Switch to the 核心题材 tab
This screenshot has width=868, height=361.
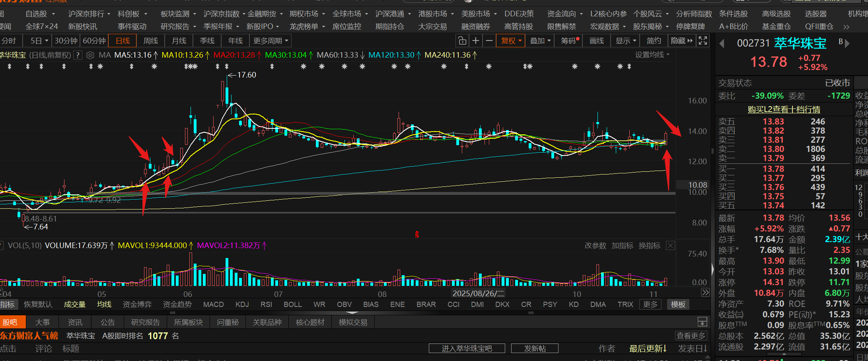[310, 322]
